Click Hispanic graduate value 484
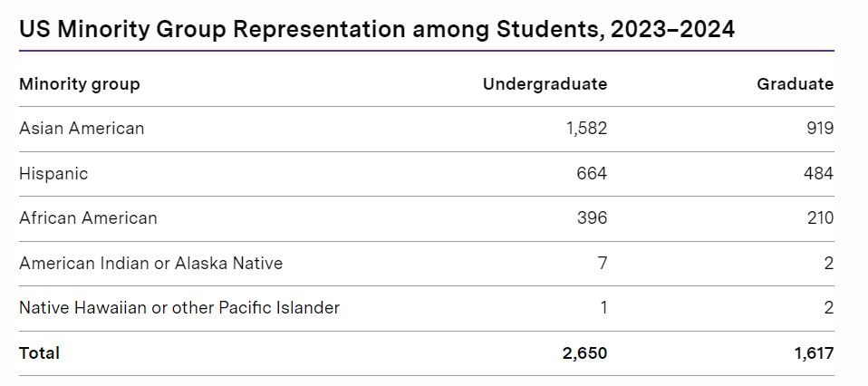Viewport: 868px width, 386px height. (x=818, y=174)
